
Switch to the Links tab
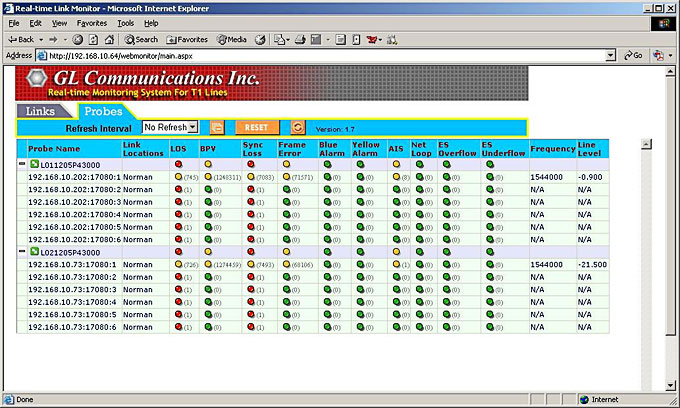click(40, 111)
